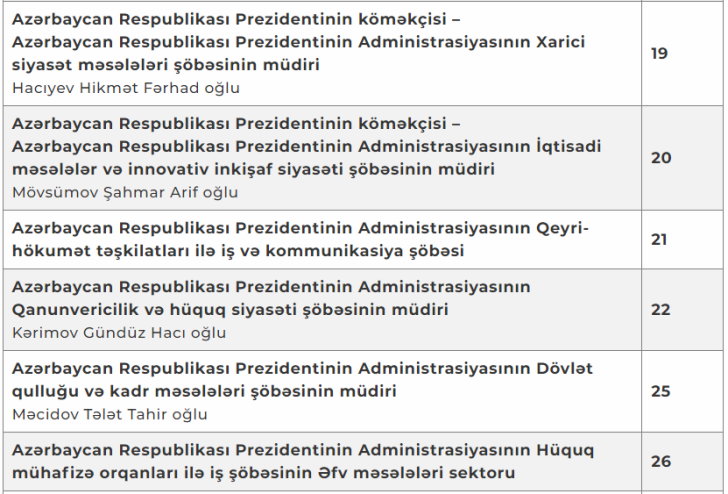This screenshot has width=728, height=494.
Task: Select the name Kərimov Gündüz Hacı oğlu
Action: 119,333
